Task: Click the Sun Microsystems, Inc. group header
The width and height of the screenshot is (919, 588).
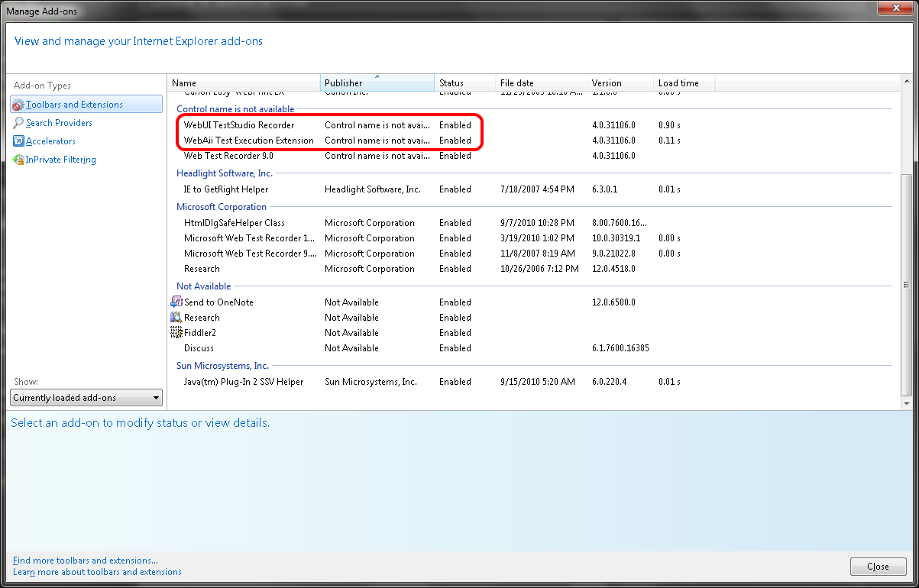Action: point(222,366)
